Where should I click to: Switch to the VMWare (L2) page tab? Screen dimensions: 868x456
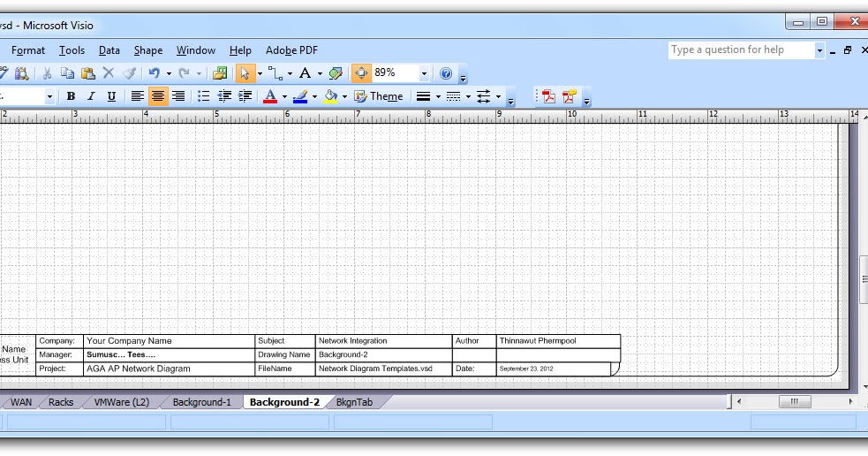point(122,402)
